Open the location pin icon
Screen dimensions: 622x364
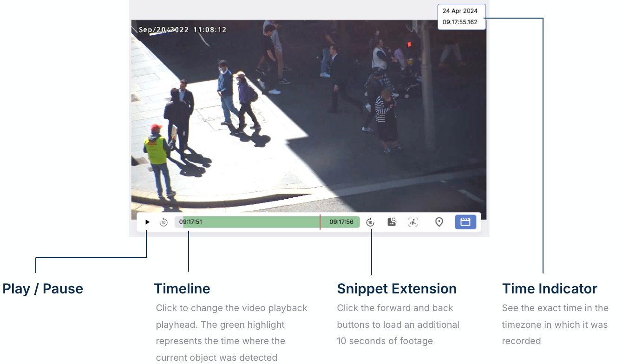click(x=439, y=222)
